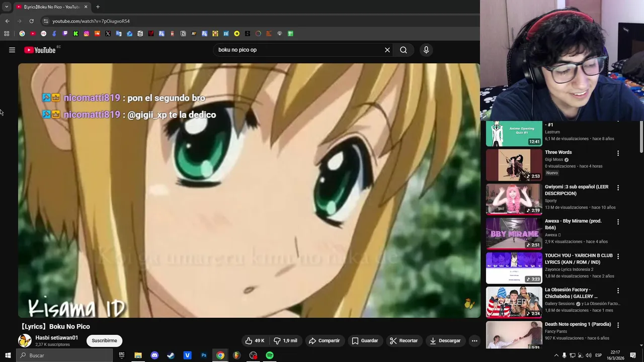
Task: Open Steam from the taskbar
Action: pyautogui.click(x=171, y=355)
